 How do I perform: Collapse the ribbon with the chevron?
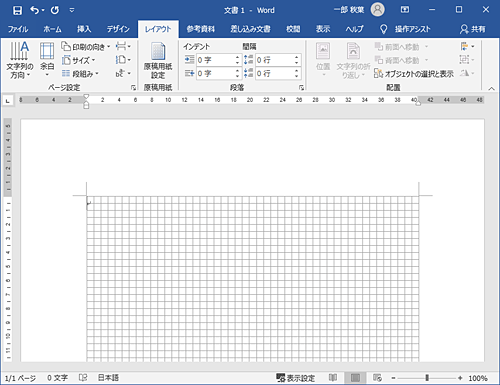point(491,88)
